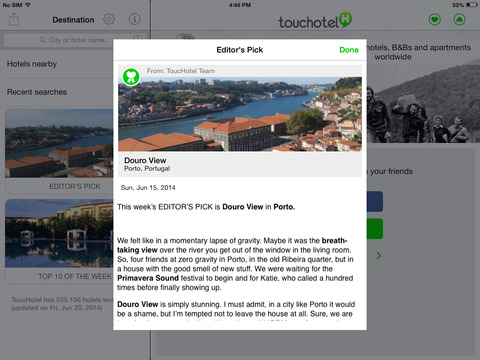
Task: Tap the info icon in Destination panel
Action: 135,19
